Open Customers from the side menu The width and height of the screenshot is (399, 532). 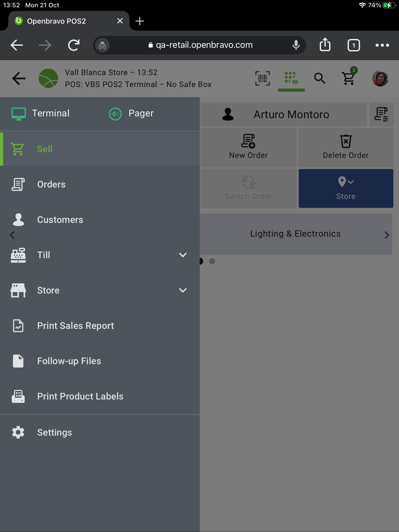coord(100,220)
